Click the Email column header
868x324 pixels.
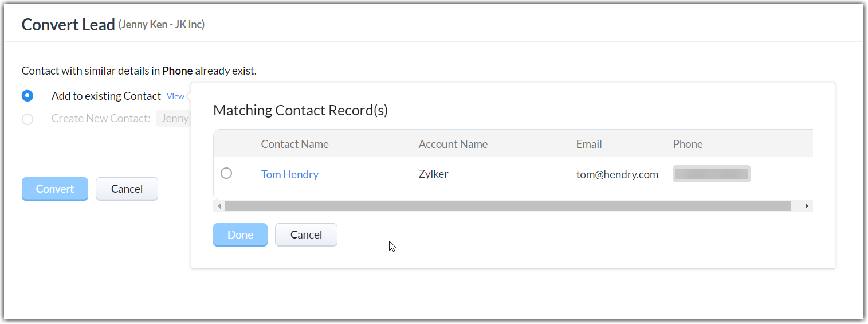(x=588, y=144)
